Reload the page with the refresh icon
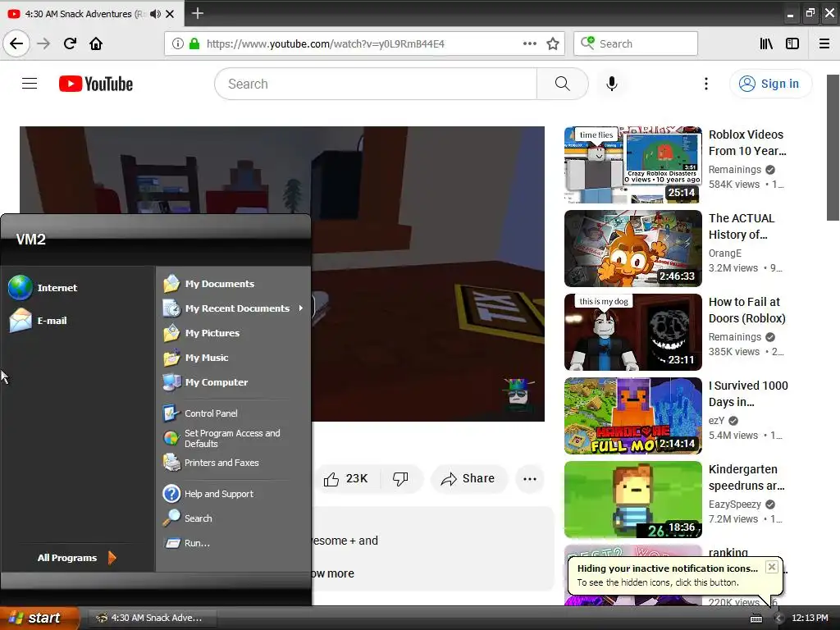The image size is (840, 630). pos(70,44)
